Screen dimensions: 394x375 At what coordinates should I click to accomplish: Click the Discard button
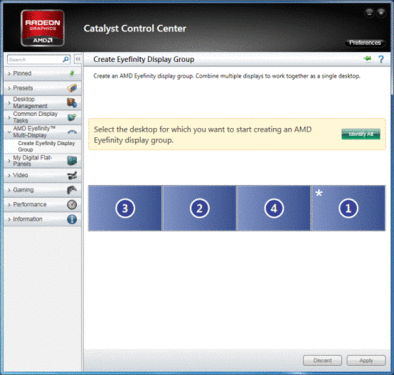322,360
